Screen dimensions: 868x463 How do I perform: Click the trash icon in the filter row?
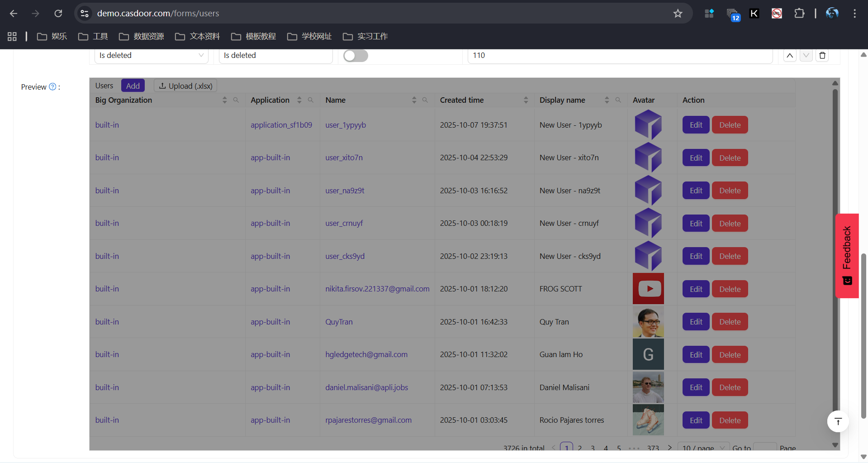pyautogui.click(x=822, y=55)
